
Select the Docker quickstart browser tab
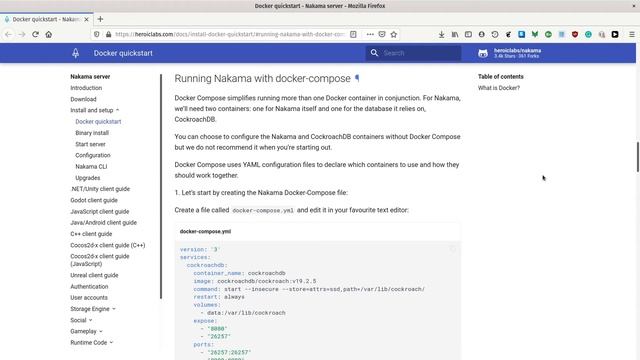46,19
